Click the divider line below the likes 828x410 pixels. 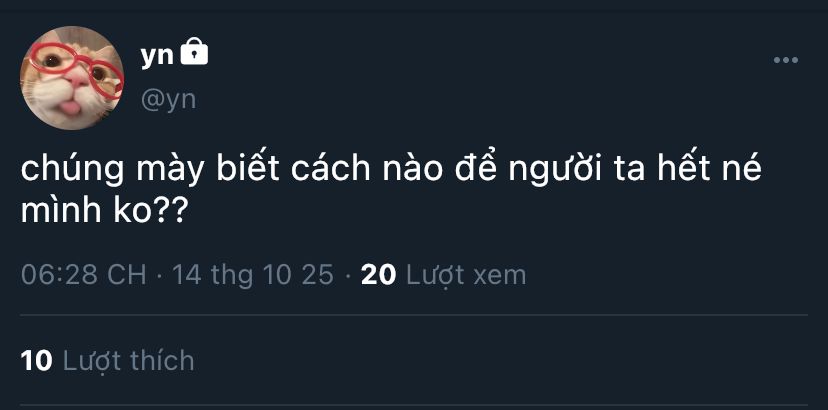(414, 404)
